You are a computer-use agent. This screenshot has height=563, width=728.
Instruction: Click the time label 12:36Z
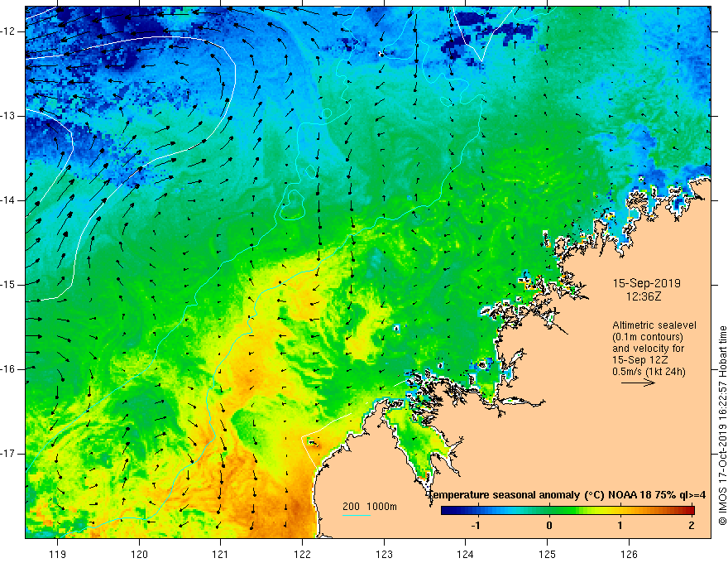tap(643, 296)
